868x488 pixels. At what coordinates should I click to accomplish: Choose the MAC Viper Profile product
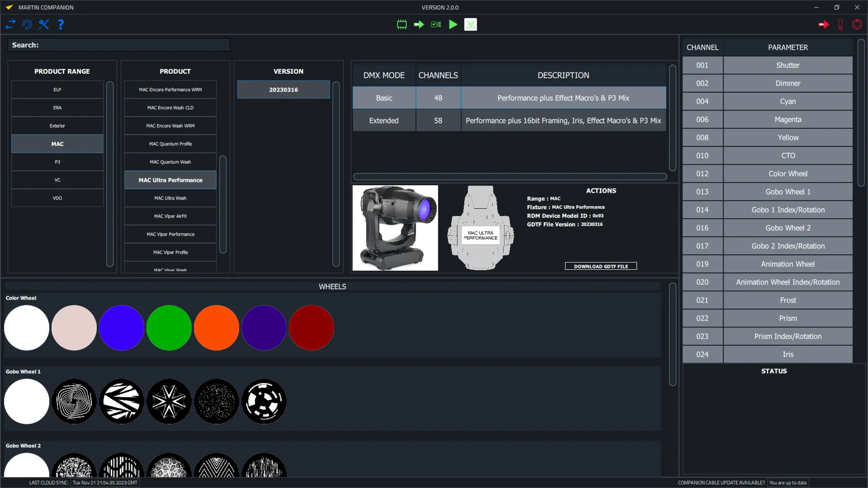(170, 252)
